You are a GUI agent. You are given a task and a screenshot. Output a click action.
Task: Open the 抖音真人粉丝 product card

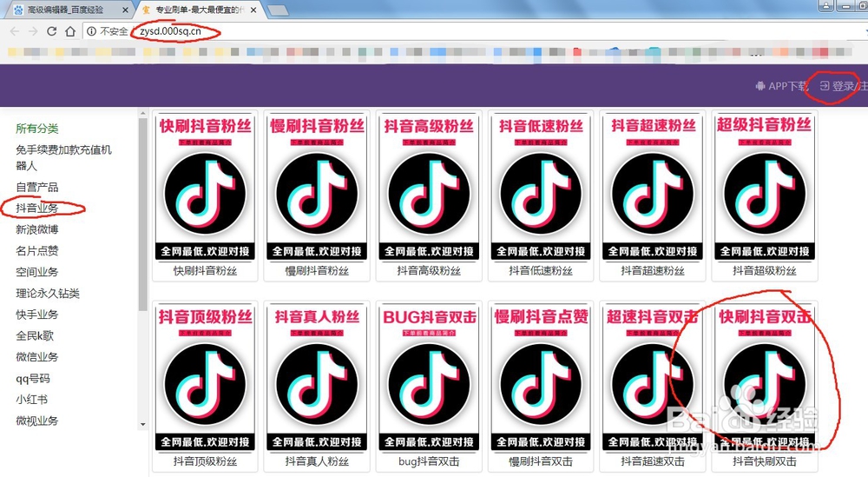[x=317, y=386]
